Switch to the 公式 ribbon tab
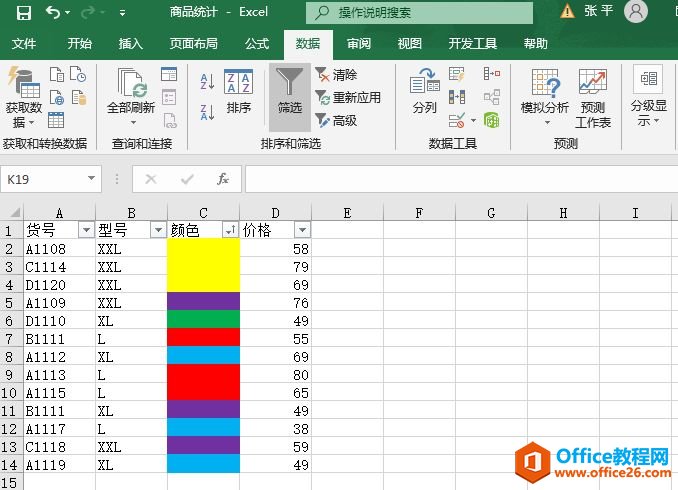The width and height of the screenshot is (678, 490). (257, 43)
